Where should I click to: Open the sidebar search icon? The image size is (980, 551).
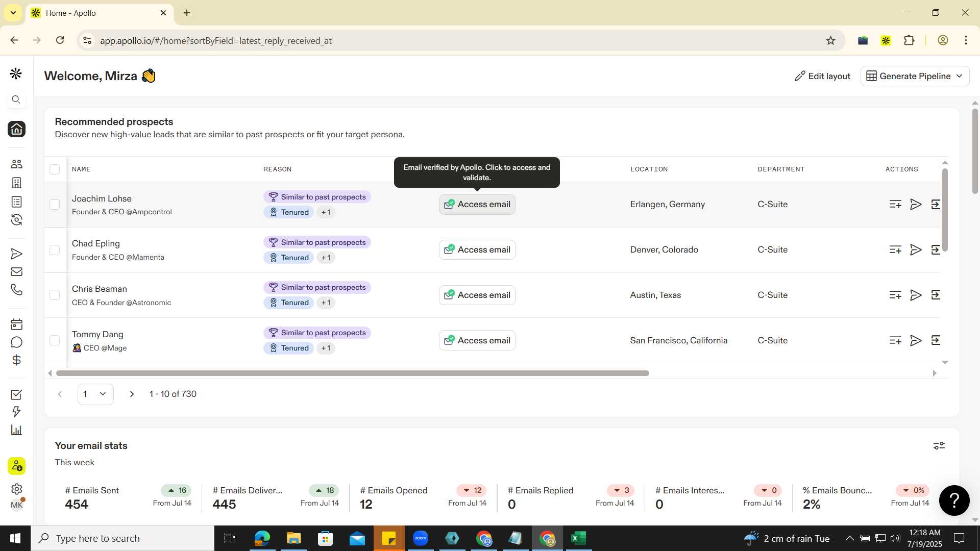(x=16, y=99)
